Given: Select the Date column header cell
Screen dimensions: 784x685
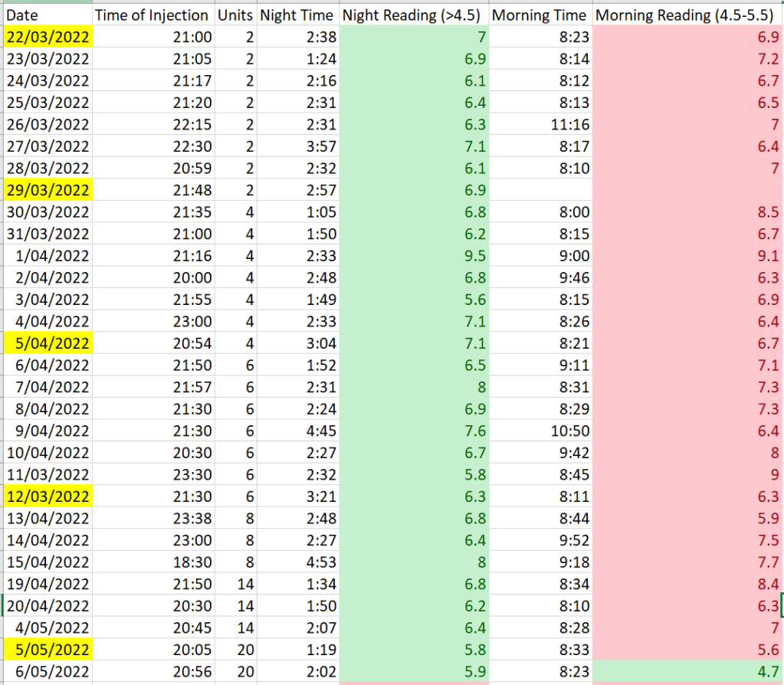Looking at the screenshot, I should (48, 15).
